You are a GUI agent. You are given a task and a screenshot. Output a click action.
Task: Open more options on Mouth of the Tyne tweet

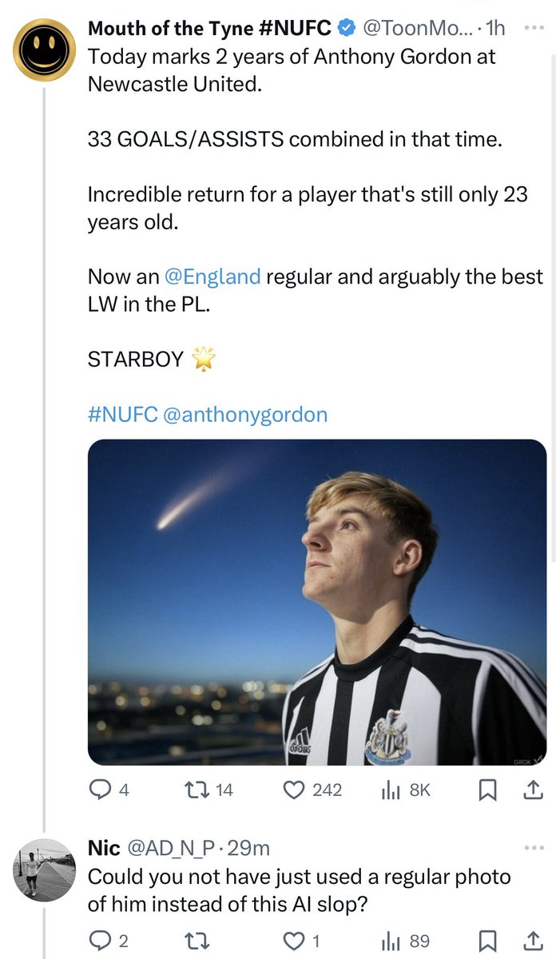[x=532, y=26]
